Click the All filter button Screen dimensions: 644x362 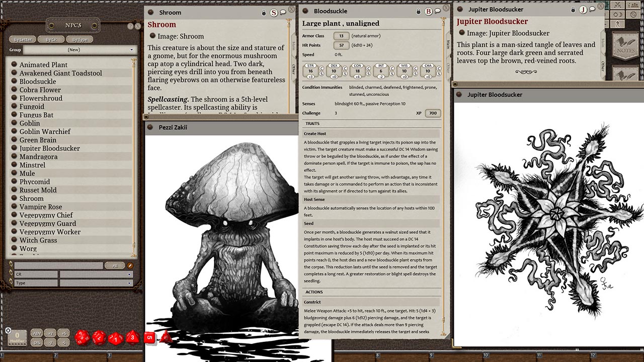(115, 265)
